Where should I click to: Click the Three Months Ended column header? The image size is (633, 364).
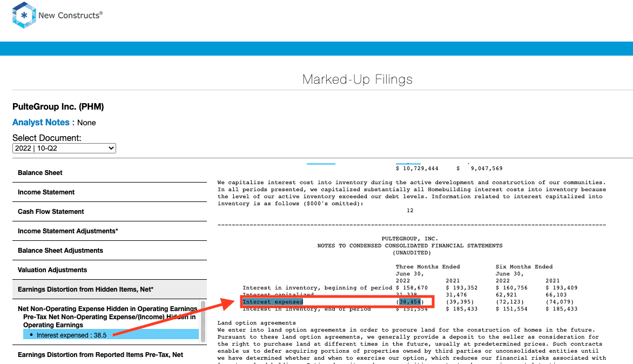point(428,267)
